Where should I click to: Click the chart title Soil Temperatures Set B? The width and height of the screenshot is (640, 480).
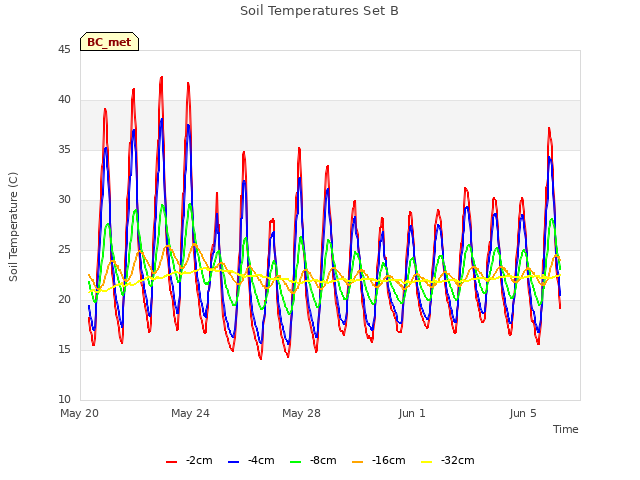319,11
